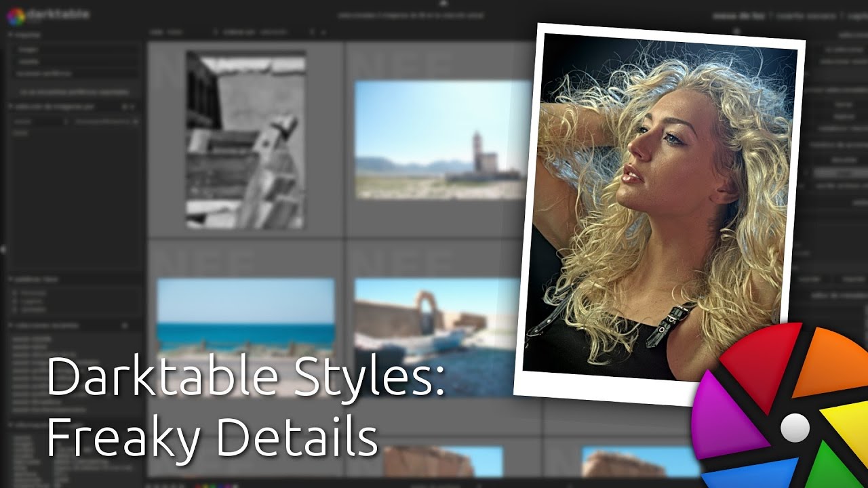
Task: Select the tower landscape thumbnail
Action: click(x=443, y=140)
